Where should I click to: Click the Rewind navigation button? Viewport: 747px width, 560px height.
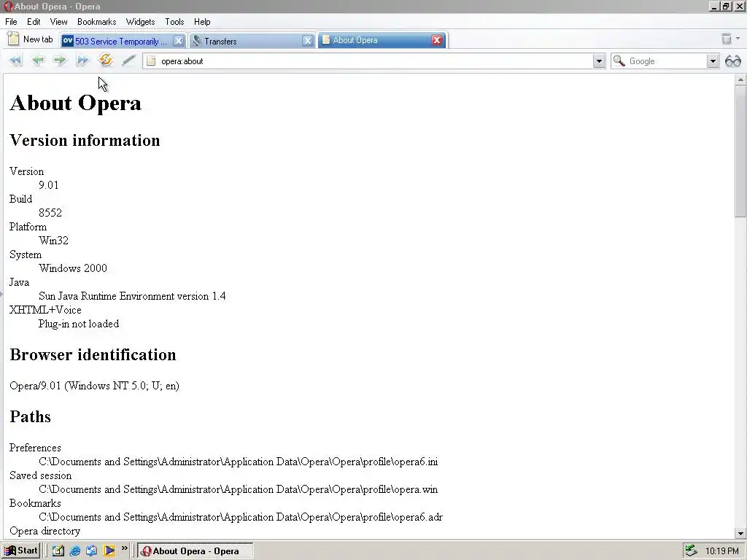(16, 61)
